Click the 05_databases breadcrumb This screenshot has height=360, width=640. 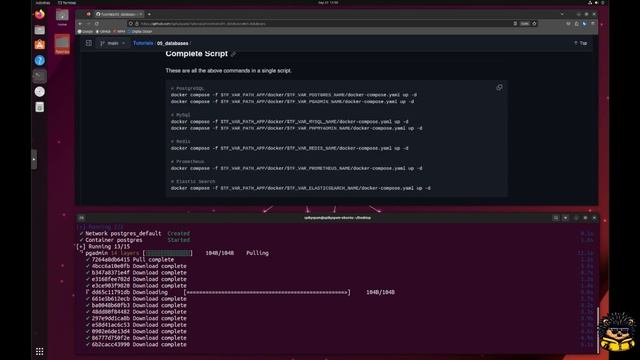click(x=173, y=43)
